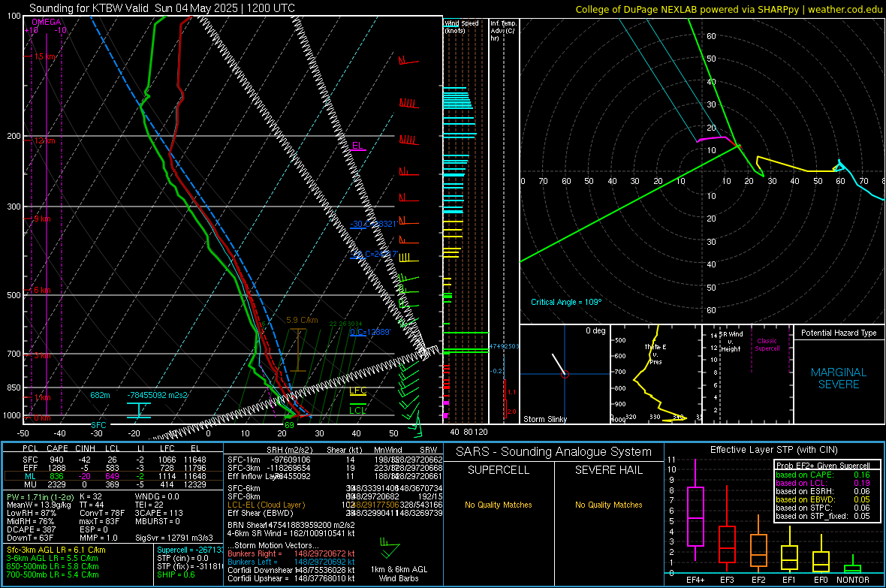Click the "Inf. Temp. Adv." panel header
The image size is (886, 588).
pos(503,31)
